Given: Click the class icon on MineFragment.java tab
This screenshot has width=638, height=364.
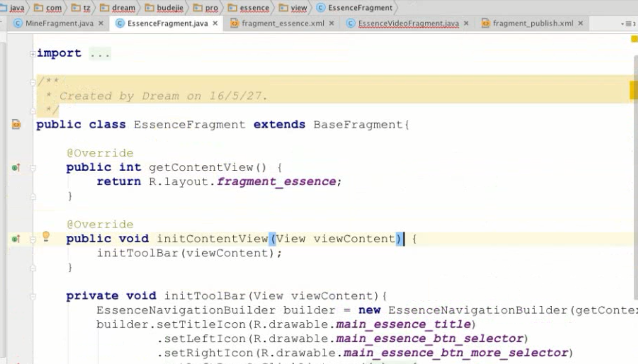Looking at the screenshot, I should [19, 23].
